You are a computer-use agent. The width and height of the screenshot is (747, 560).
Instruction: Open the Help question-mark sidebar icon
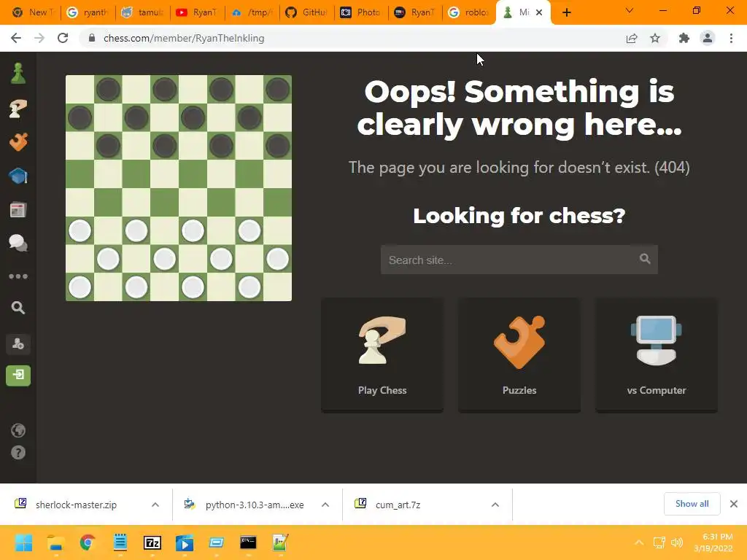pyautogui.click(x=18, y=452)
